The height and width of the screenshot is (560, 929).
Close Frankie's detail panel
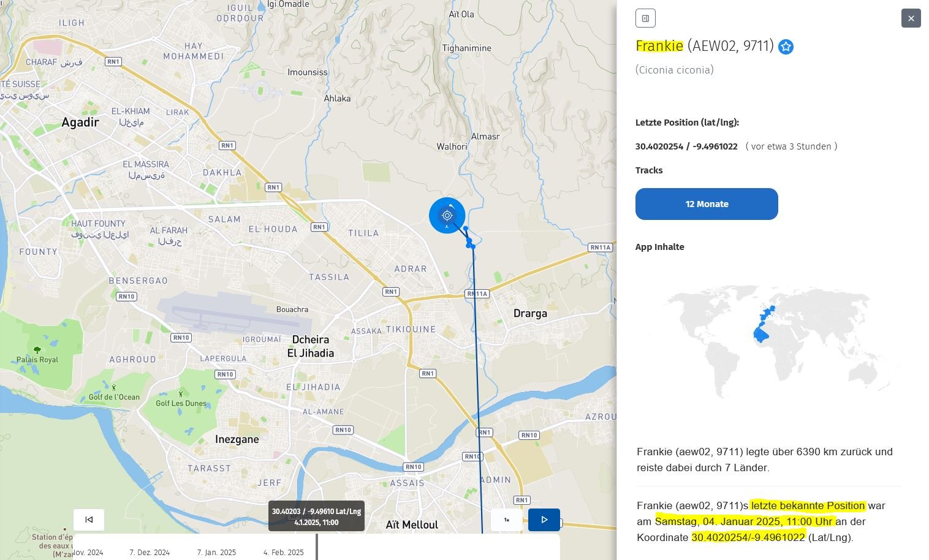tap(911, 18)
